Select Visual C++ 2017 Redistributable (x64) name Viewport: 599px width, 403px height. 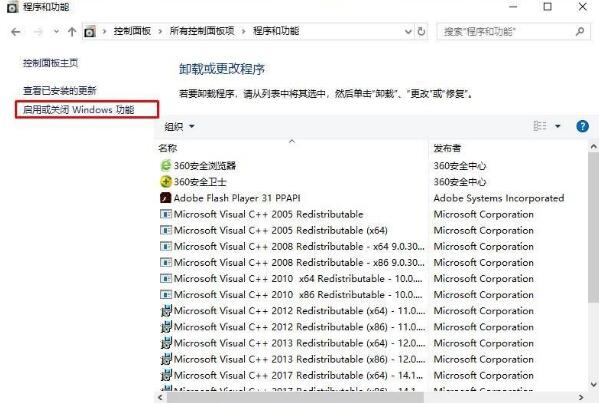coord(298,375)
